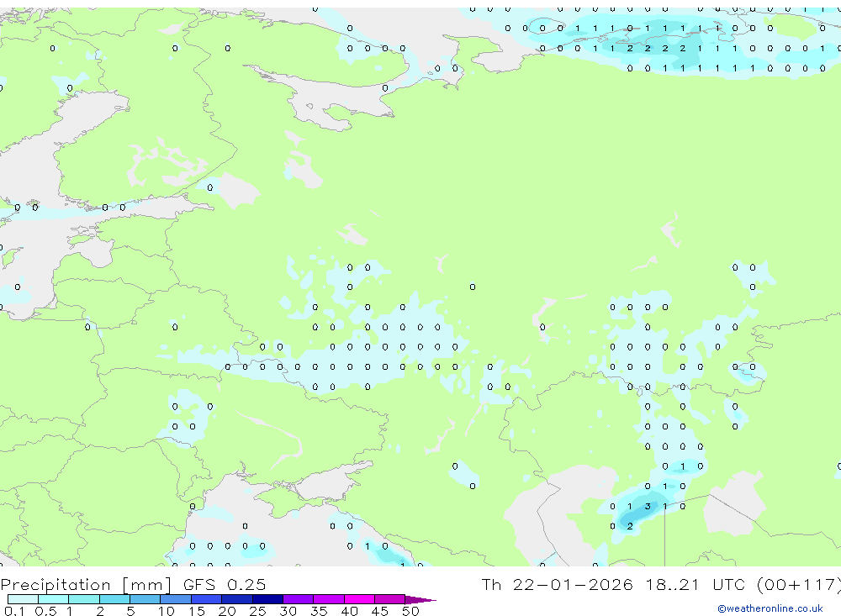Click the "0.5" legend scale value
Screen dimensions: 841x616
pyautogui.click(x=45, y=611)
